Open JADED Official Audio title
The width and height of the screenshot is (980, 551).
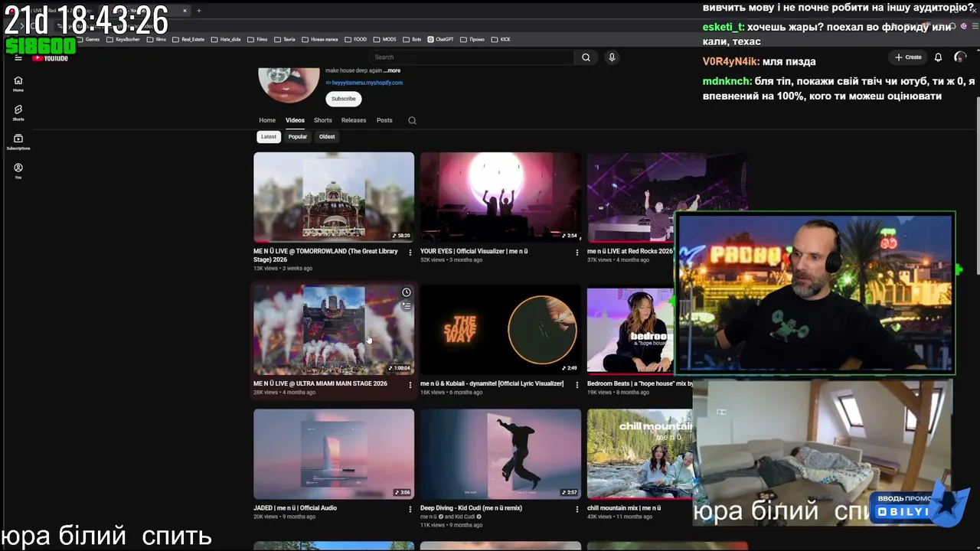[x=295, y=508]
